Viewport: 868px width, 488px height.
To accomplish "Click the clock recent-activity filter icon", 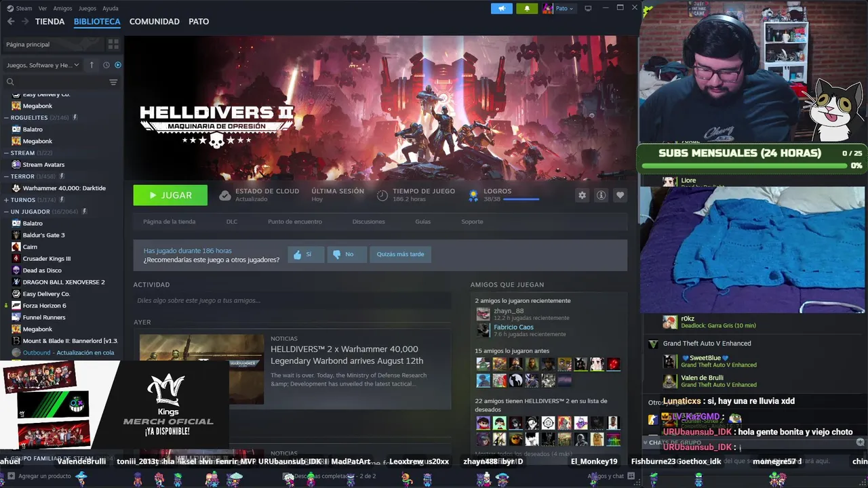I will click(106, 65).
